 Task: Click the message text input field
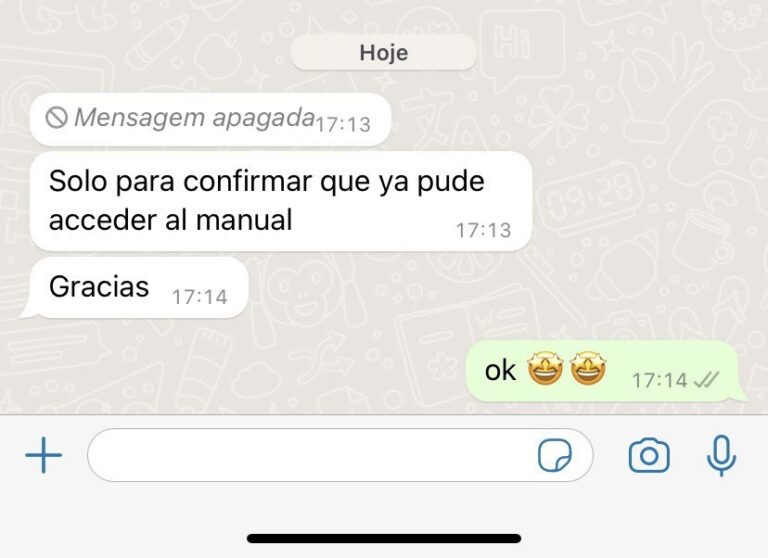[x=340, y=455]
